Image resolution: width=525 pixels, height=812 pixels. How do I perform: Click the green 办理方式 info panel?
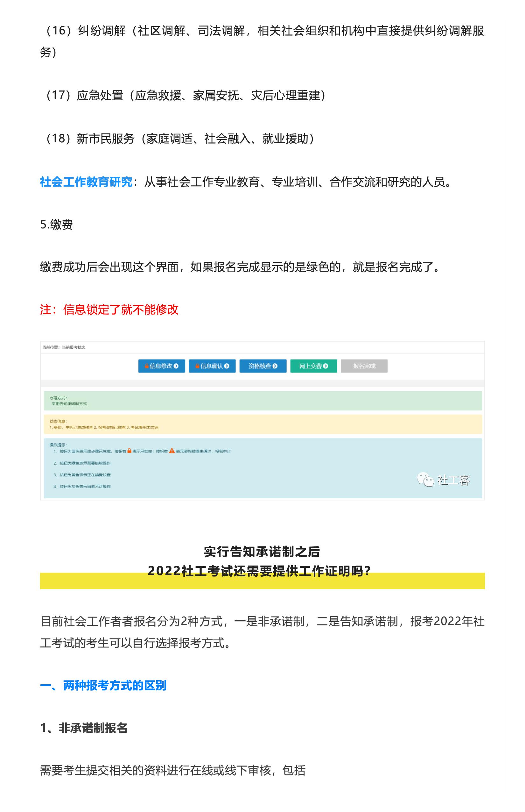(x=262, y=401)
